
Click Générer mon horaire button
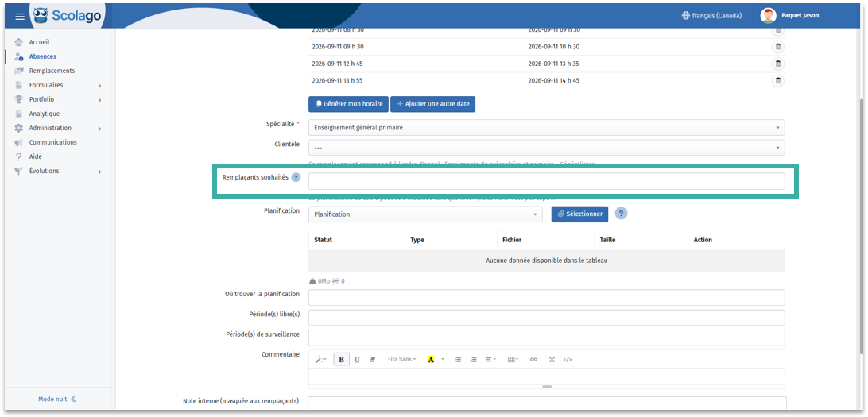point(348,104)
